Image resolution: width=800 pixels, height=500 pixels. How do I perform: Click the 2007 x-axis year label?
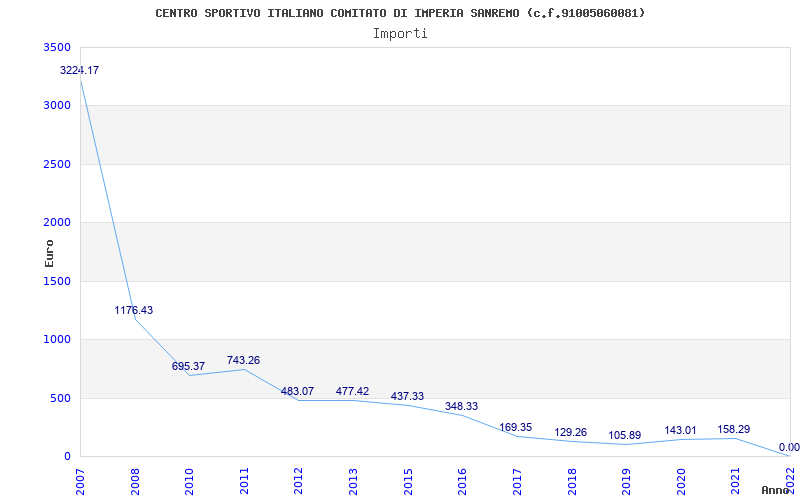click(81, 481)
